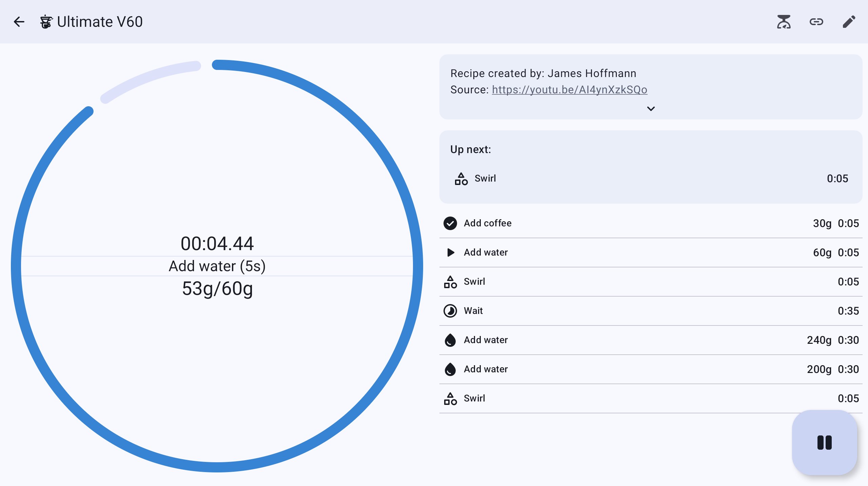Click the Add coffee completed checkmark
Viewport: 868px width, 486px height.
(450, 223)
